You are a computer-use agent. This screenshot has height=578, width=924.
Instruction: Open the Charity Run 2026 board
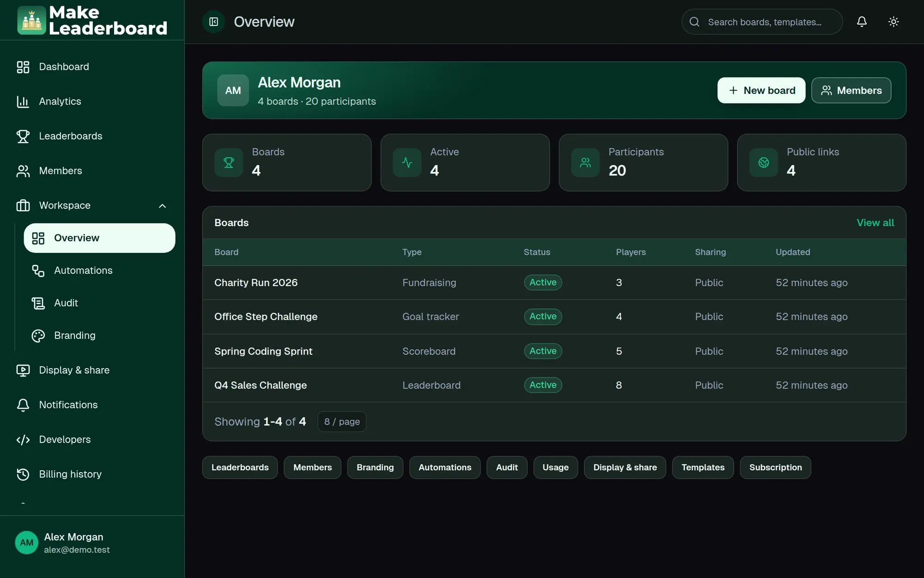tap(256, 283)
